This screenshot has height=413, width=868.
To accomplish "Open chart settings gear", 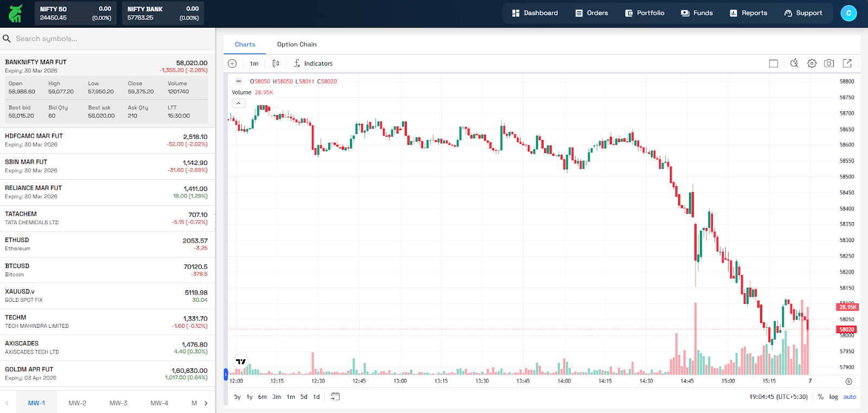I will tap(812, 63).
